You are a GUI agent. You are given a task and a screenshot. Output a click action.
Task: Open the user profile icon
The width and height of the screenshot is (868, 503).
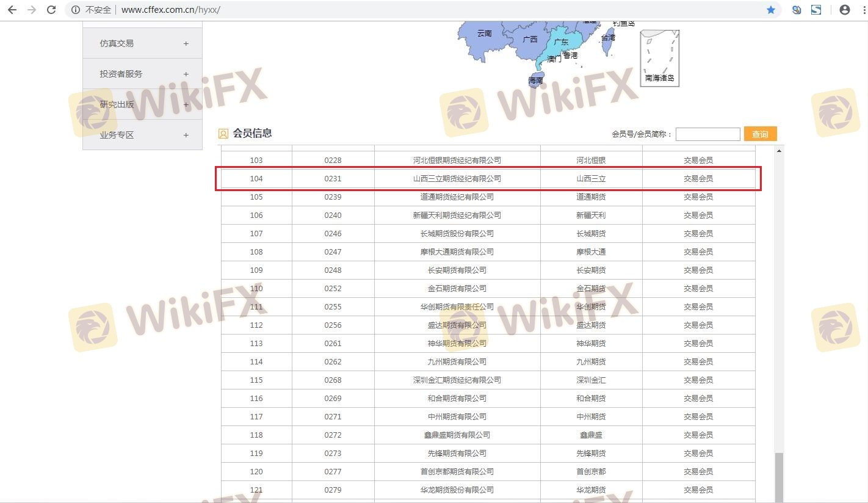845,10
